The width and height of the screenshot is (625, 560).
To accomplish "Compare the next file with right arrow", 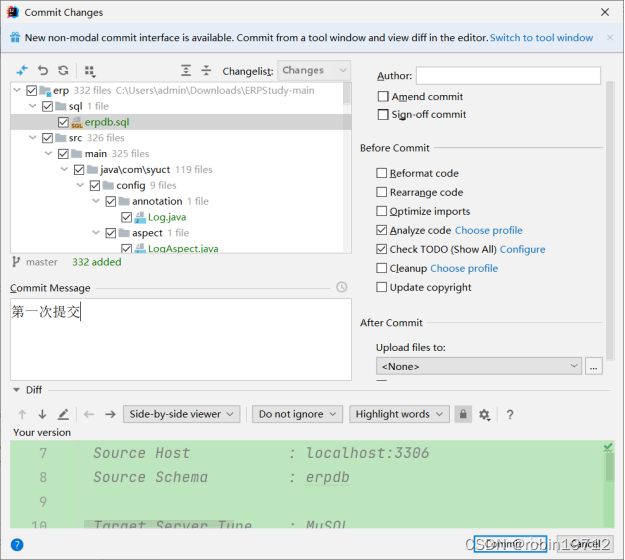I will (x=110, y=415).
